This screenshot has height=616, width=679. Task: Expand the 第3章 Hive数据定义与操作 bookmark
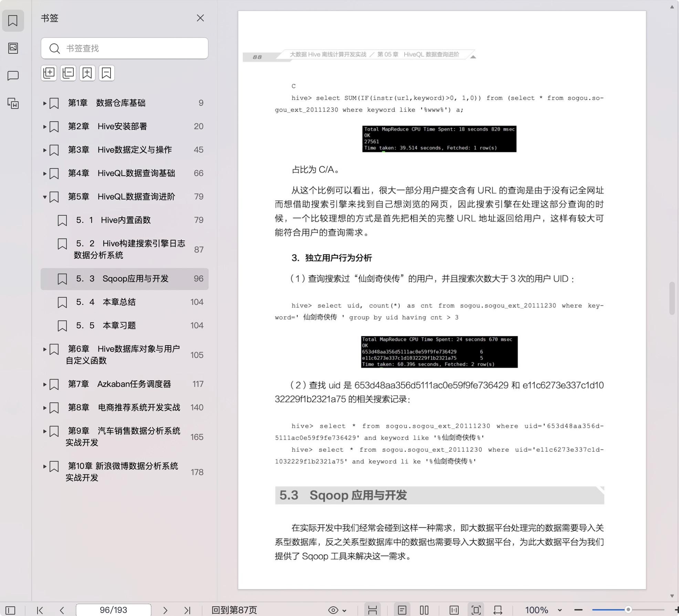[x=44, y=150]
